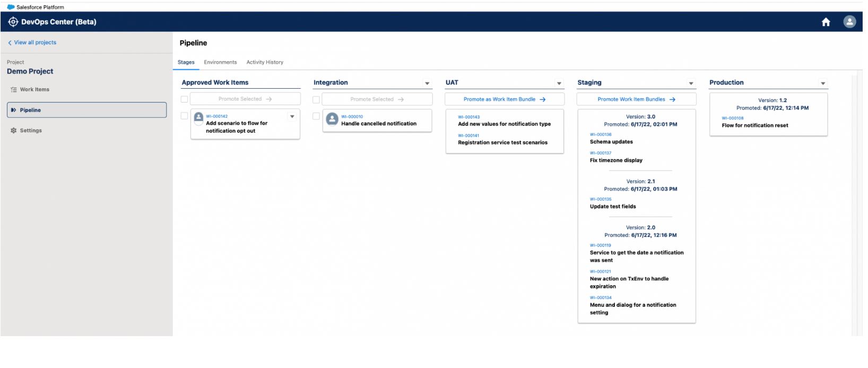868x368 pixels.
Task: Click 'Handle cancelled notification' title
Action: 379,124
